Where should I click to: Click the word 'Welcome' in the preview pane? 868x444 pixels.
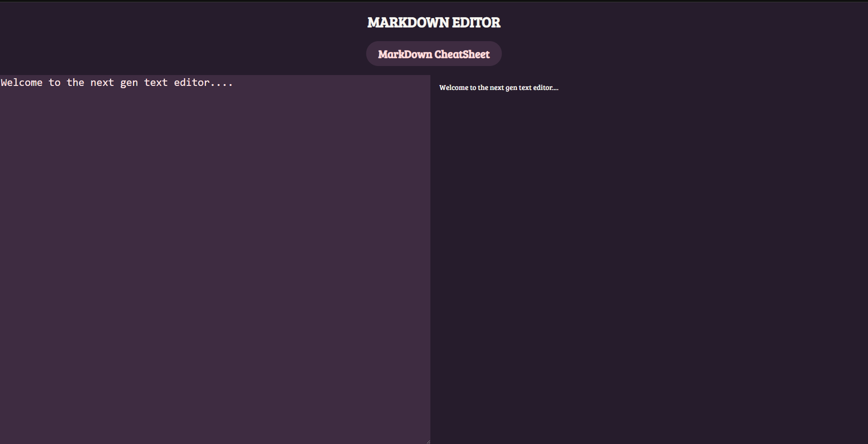453,88
